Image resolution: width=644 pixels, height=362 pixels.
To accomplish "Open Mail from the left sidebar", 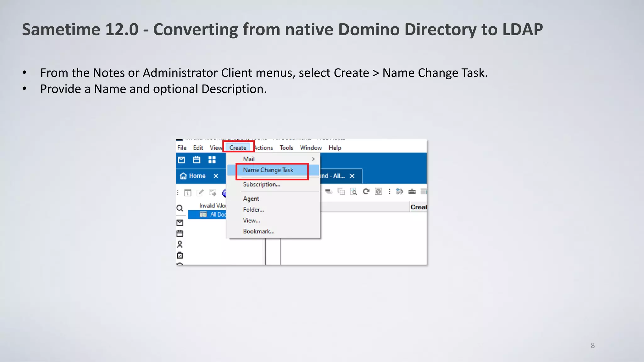I will [x=180, y=223].
